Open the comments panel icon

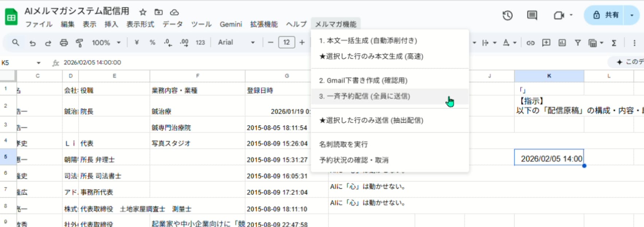tap(532, 15)
